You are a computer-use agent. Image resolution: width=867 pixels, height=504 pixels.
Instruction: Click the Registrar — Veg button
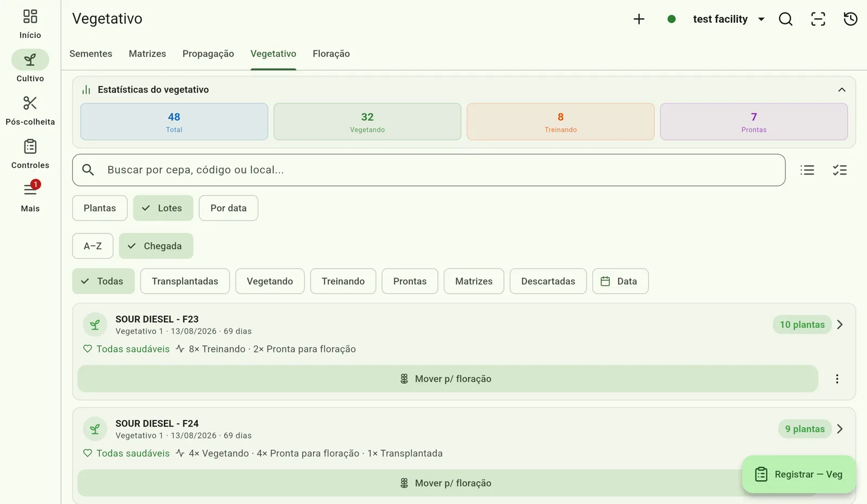point(799,475)
